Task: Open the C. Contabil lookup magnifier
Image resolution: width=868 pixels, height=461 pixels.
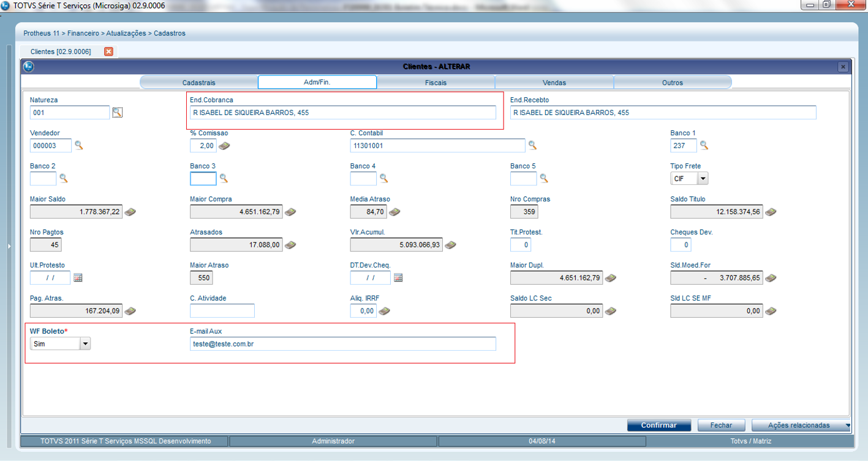Action: [x=532, y=145]
